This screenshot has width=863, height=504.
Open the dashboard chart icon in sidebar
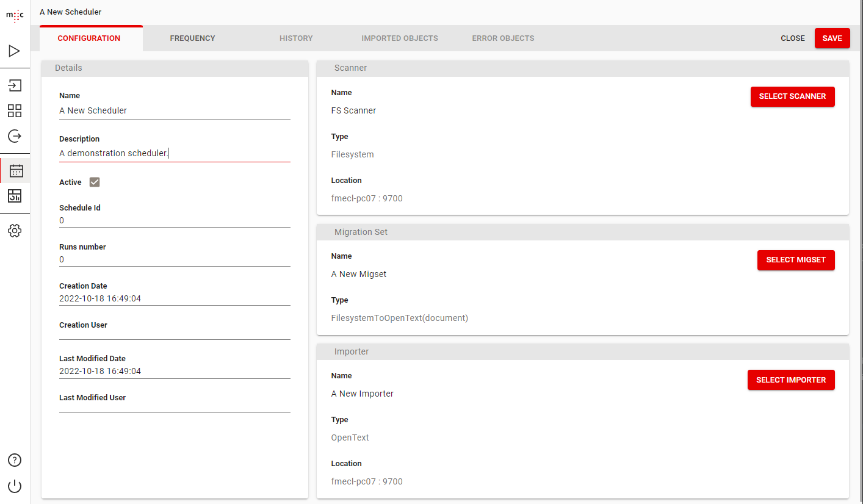pos(15,196)
